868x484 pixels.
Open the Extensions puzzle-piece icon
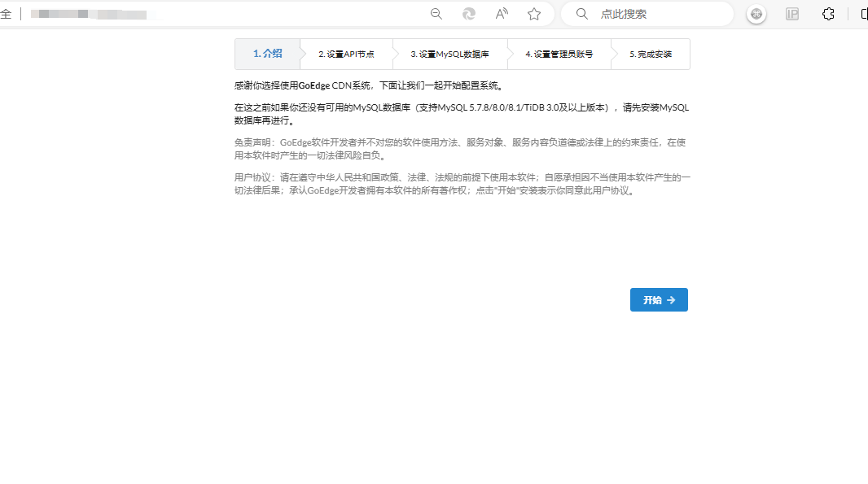point(828,13)
